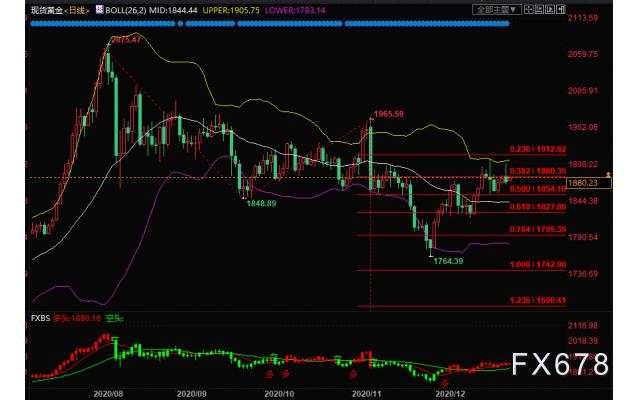Viewport: 640px width, 400px height.
Task: Click the 0.764 Fibonacci level label
Action: coord(538,229)
